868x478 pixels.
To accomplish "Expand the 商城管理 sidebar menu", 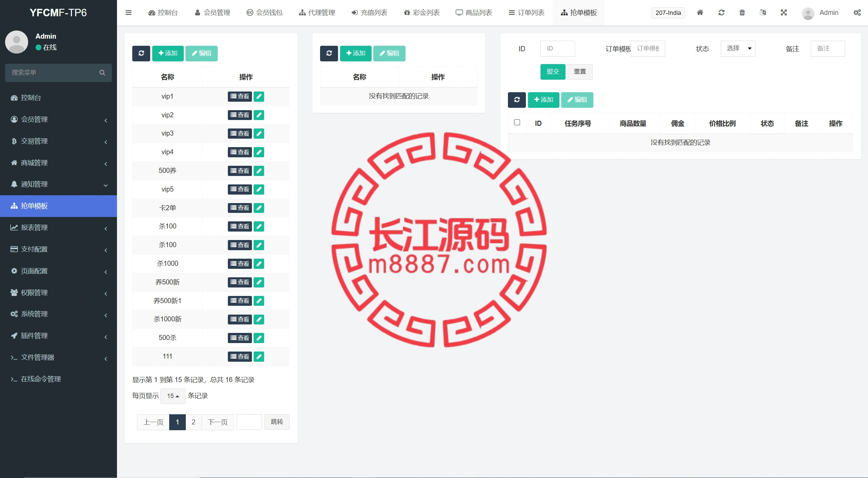I will [58, 163].
